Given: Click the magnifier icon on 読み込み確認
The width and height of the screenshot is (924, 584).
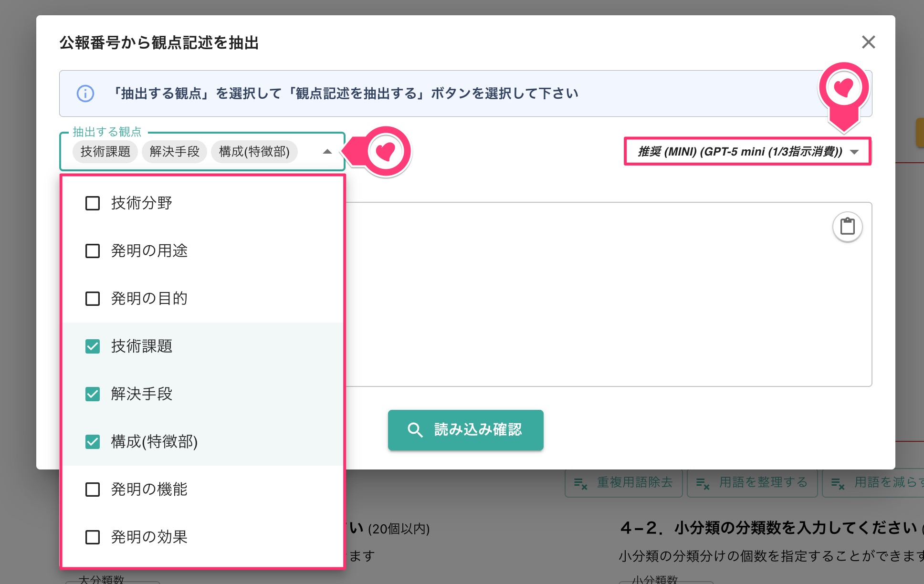Looking at the screenshot, I should point(415,430).
